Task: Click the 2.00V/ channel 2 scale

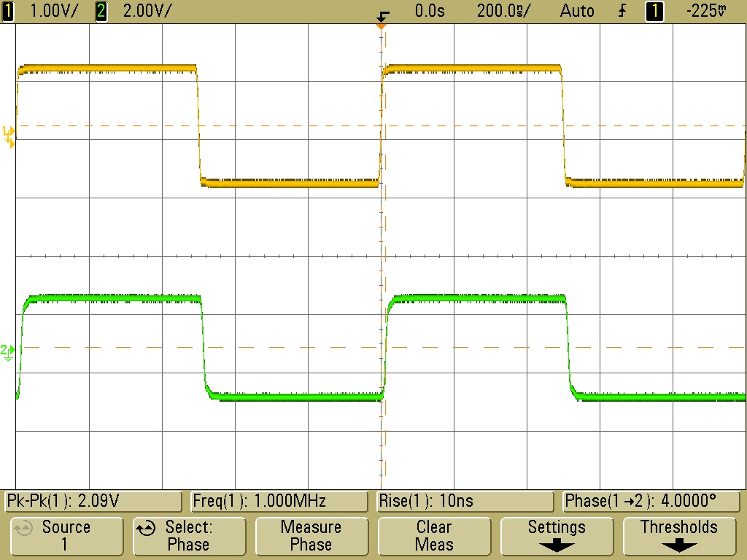Action: pyautogui.click(x=147, y=11)
